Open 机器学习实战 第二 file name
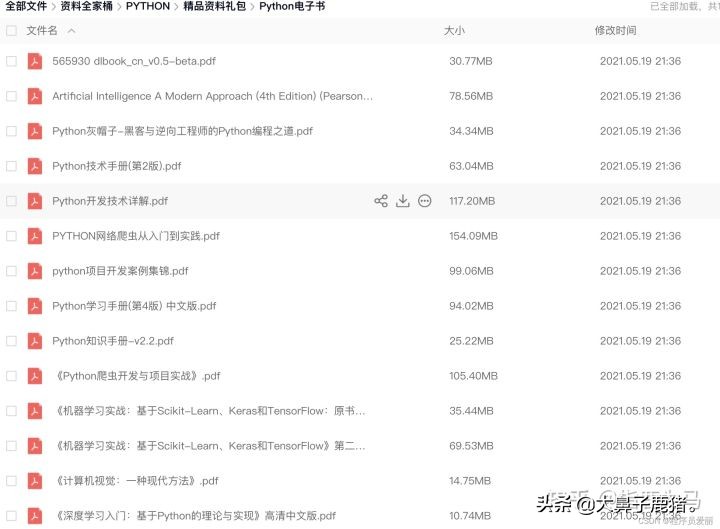 (210, 445)
